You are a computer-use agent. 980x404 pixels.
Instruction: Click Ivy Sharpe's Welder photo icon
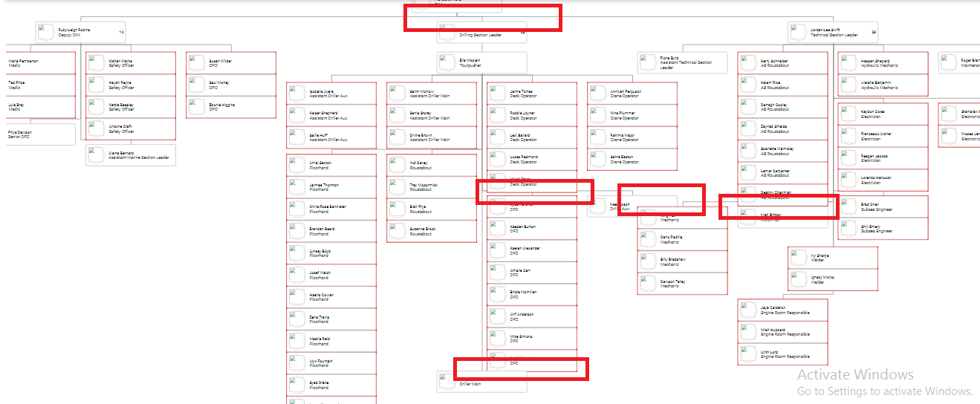pos(799,258)
